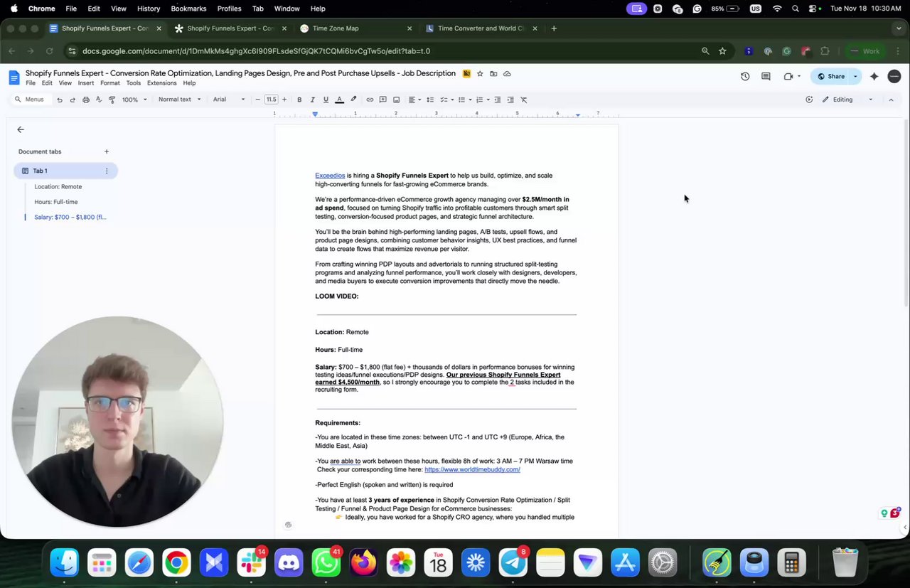Bookmark page with address bar star
The width and height of the screenshot is (910, 588).
coord(722,51)
